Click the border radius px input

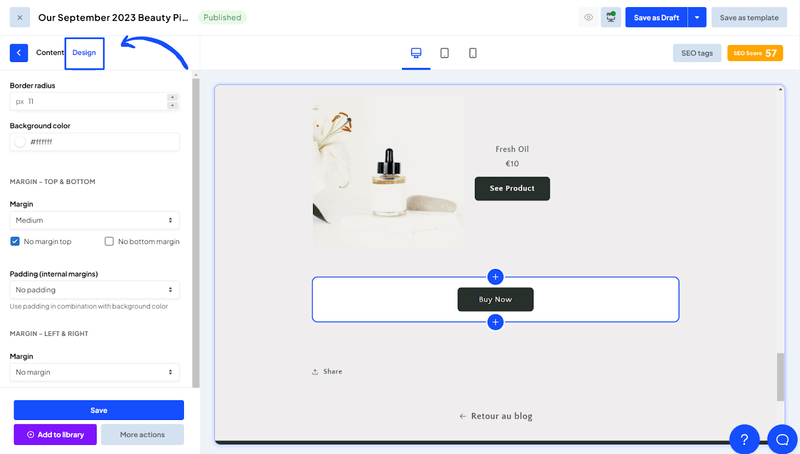(x=94, y=102)
